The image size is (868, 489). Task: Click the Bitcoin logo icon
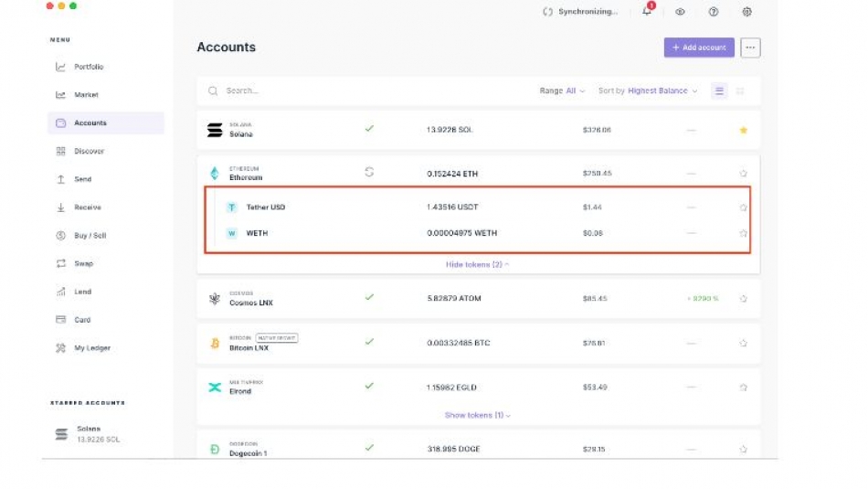tap(215, 344)
